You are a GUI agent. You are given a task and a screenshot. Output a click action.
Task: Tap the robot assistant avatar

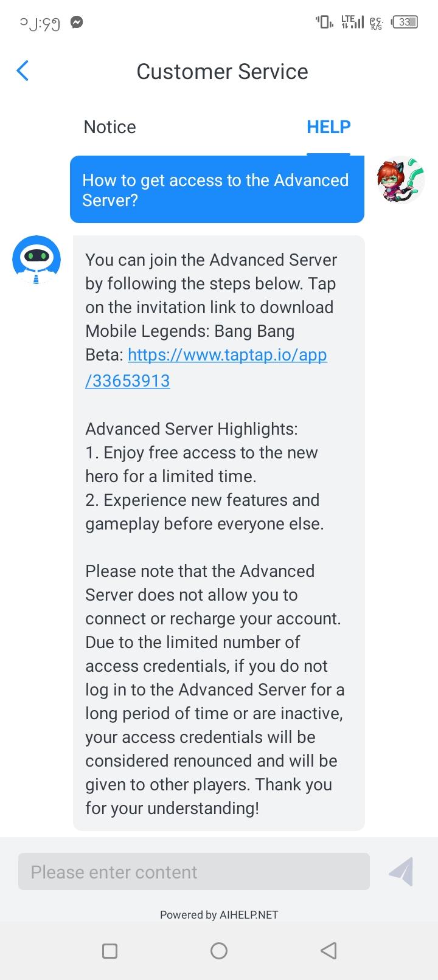(x=36, y=260)
